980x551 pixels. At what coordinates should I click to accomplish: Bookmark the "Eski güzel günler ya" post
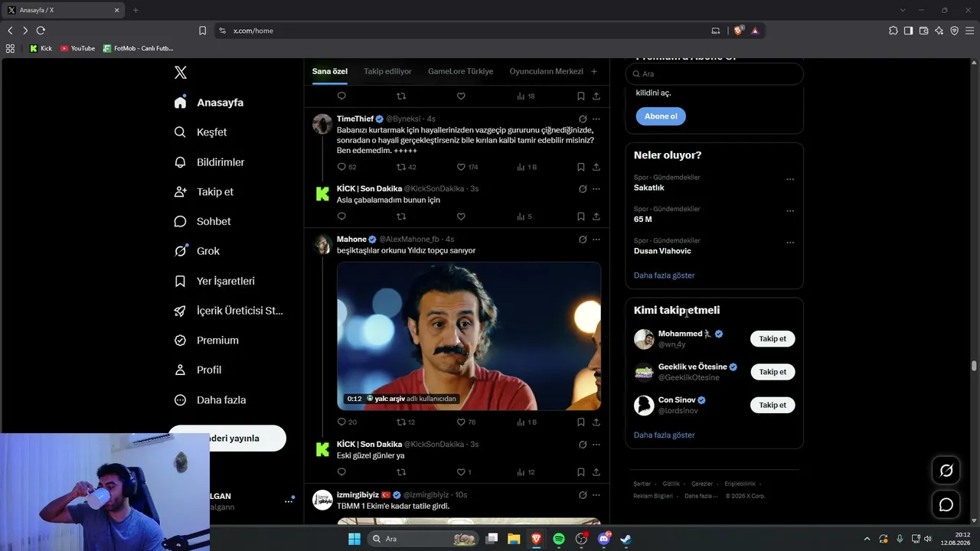coord(580,472)
